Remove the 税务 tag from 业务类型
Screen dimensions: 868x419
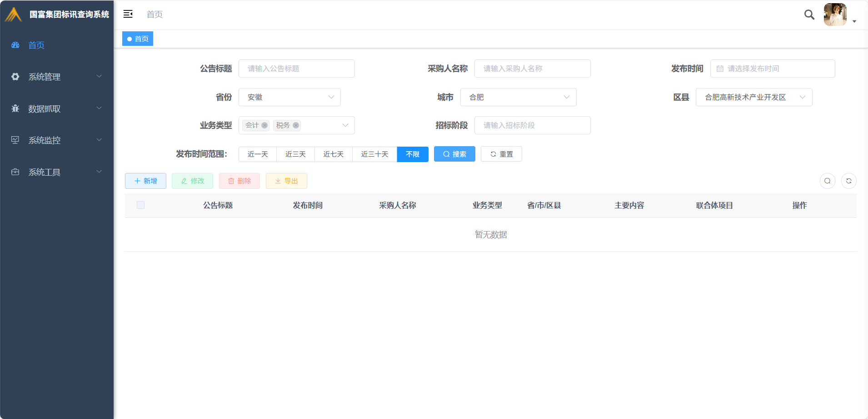[x=296, y=125]
